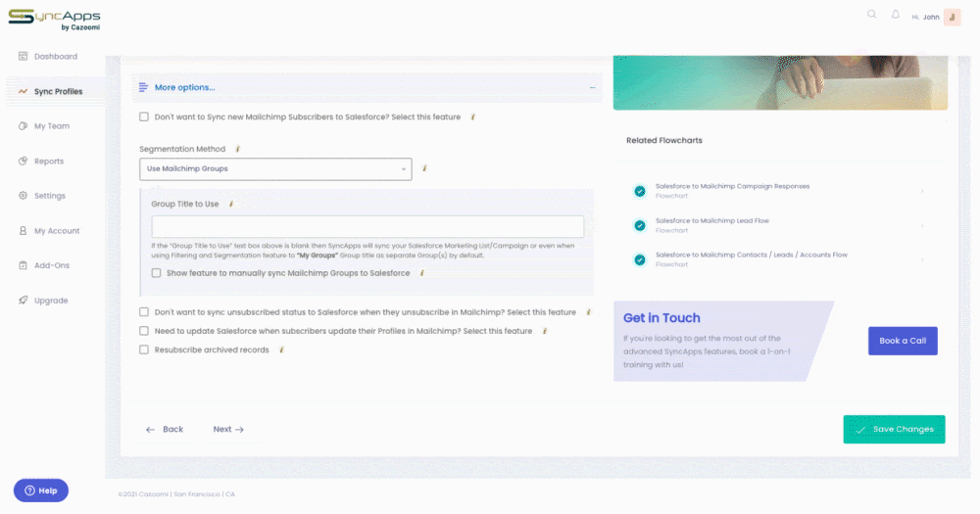Click the banner image at top right

780,82
